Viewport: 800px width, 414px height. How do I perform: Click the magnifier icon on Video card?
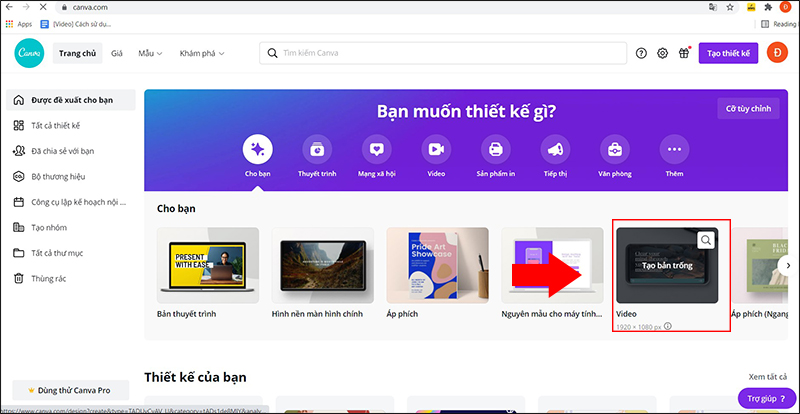706,240
